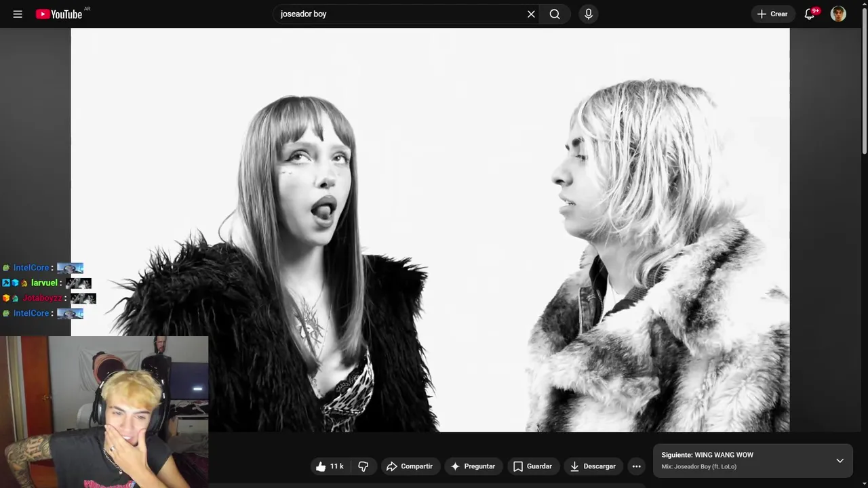Click the video player area

(x=430, y=230)
